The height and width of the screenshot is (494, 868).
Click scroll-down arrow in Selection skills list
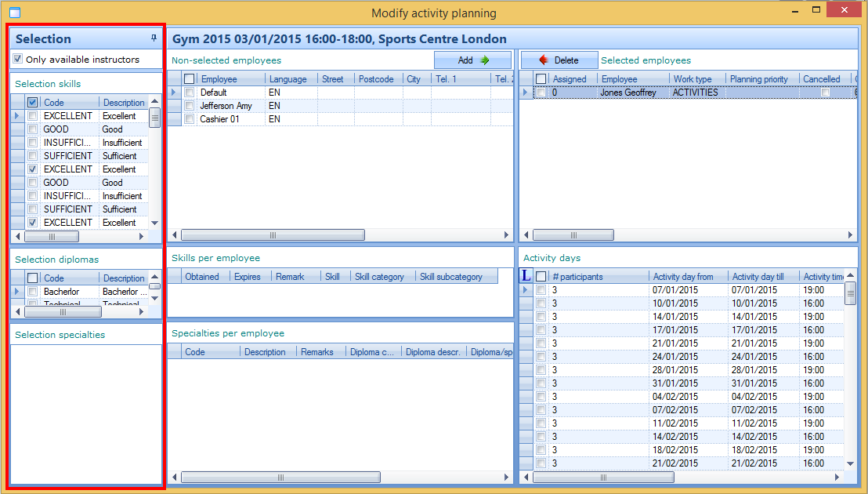(x=154, y=223)
